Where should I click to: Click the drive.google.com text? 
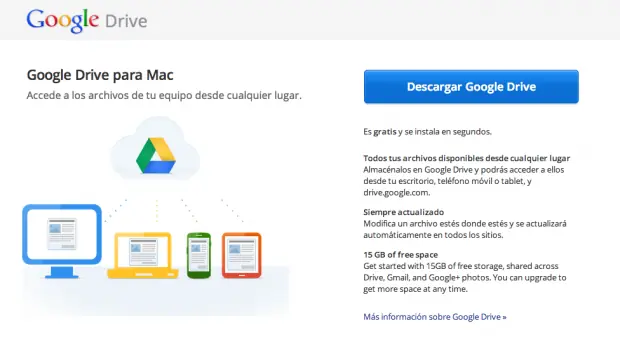point(396,193)
